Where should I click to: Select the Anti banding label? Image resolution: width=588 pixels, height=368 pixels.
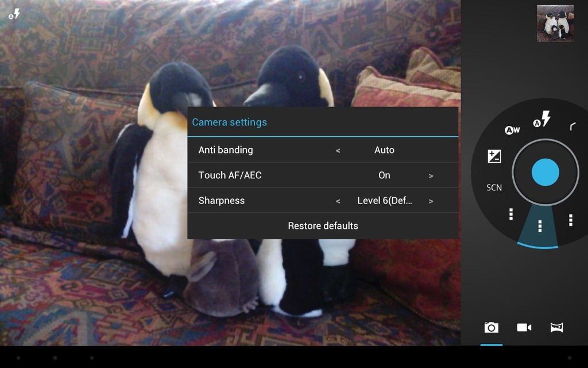[226, 150]
